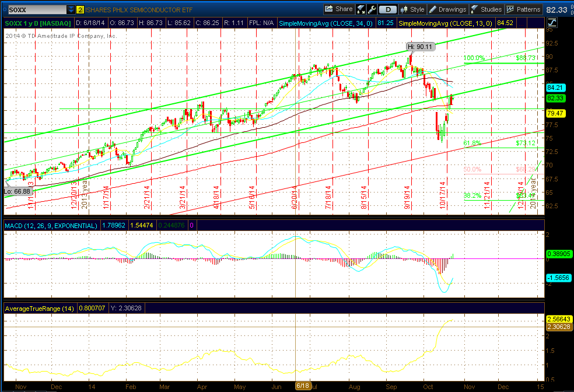Click the 100.0% Fibonacci level label
Viewport: 574px width, 392px height.
click(x=474, y=58)
